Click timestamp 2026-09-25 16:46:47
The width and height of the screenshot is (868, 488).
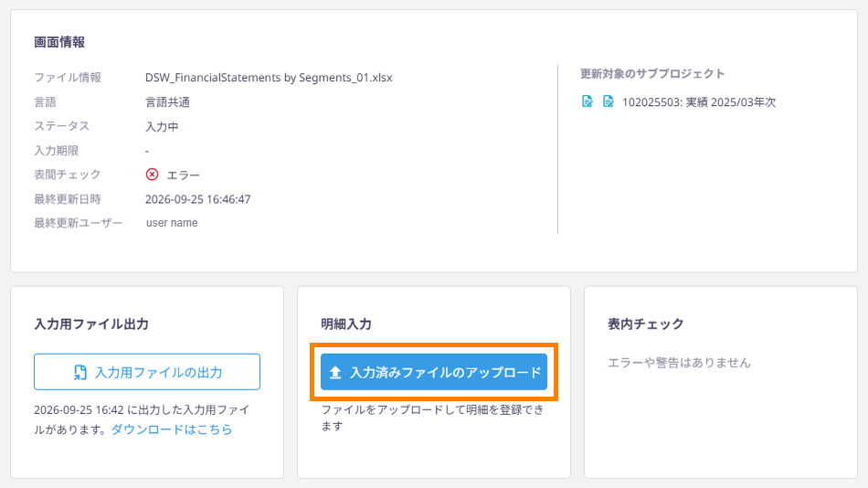click(197, 199)
